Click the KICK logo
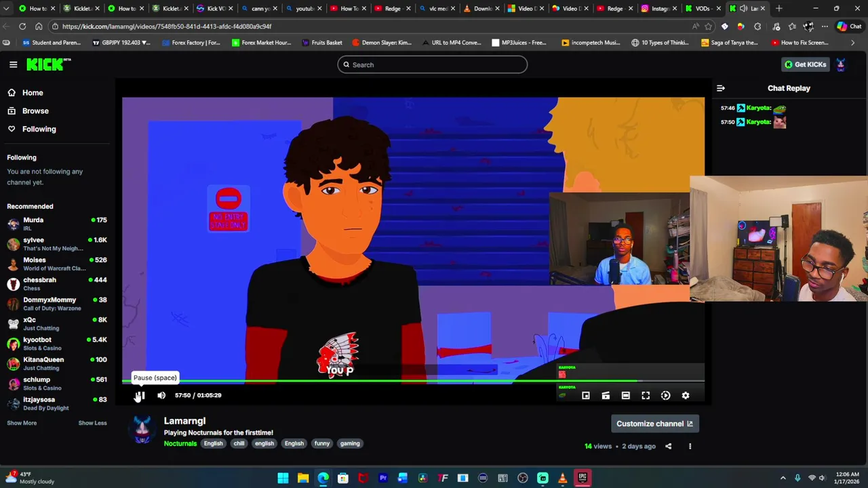The width and height of the screenshot is (868, 488). point(48,64)
